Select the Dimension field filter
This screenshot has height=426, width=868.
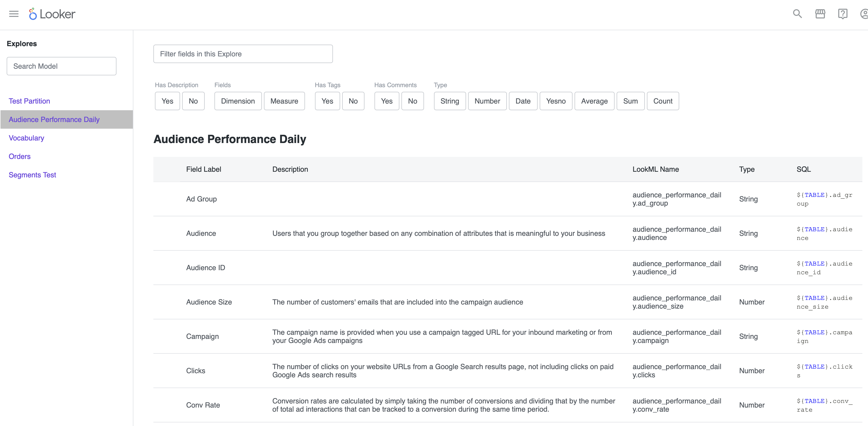point(238,101)
